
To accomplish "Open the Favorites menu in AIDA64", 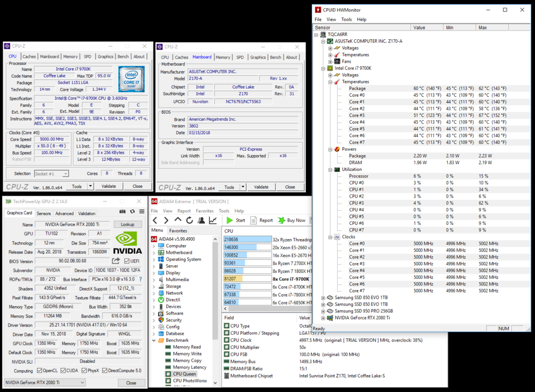I will 204,211.
